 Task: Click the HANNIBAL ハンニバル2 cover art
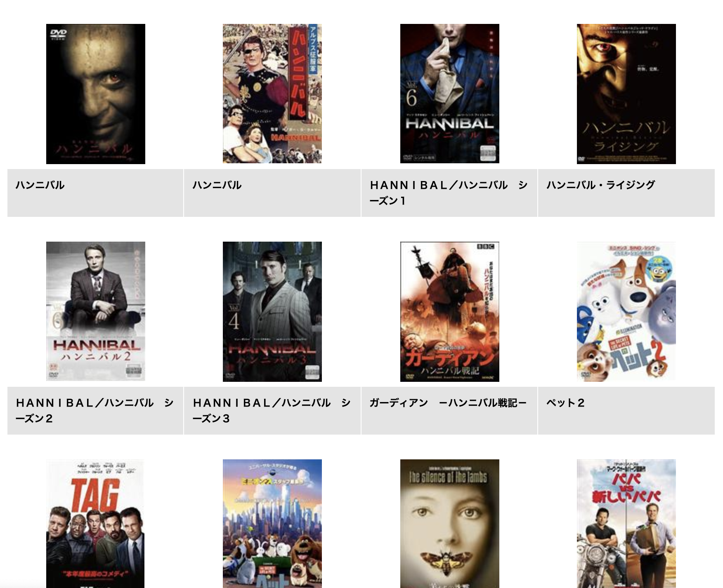coord(96,311)
